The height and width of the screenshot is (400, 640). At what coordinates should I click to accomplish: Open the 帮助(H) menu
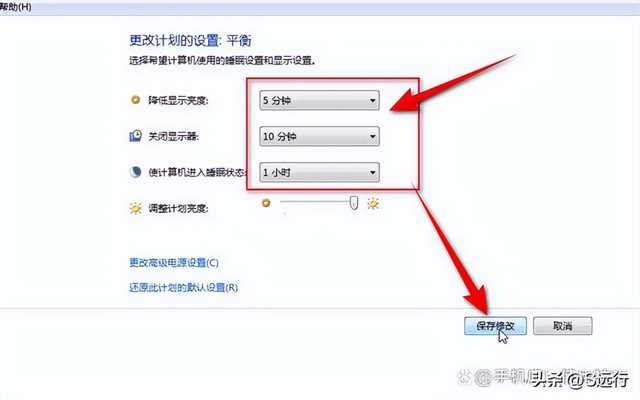click(x=16, y=7)
